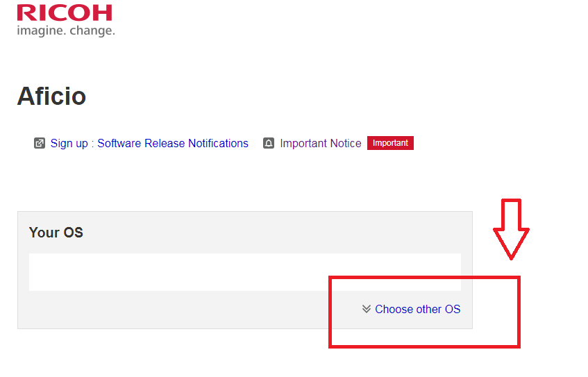Click the Aficio page heading
The height and width of the screenshot is (377, 588).
point(52,97)
